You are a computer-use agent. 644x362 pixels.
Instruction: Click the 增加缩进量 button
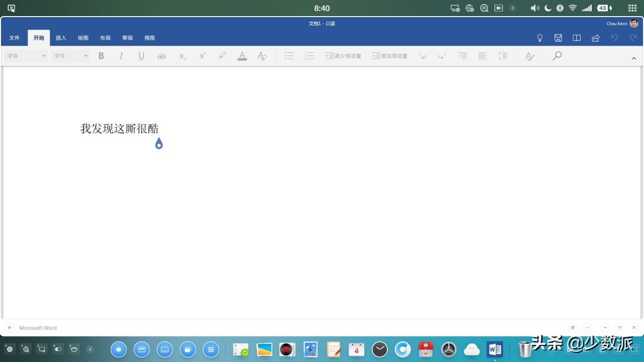389,56
